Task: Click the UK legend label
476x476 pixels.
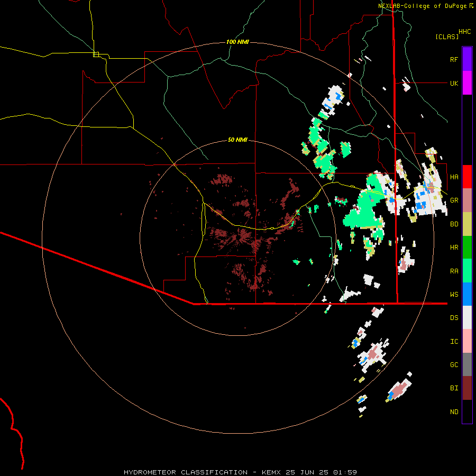Action: click(454, 83)
